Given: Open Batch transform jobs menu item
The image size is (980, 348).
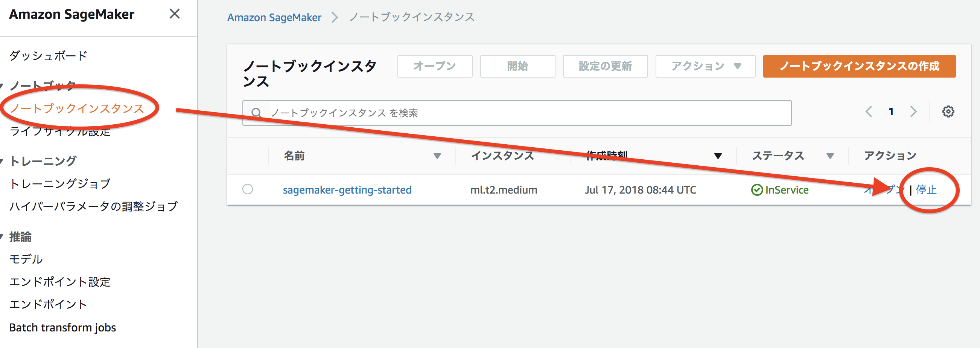Looking at the screenshot, I should tap(62, 327).
